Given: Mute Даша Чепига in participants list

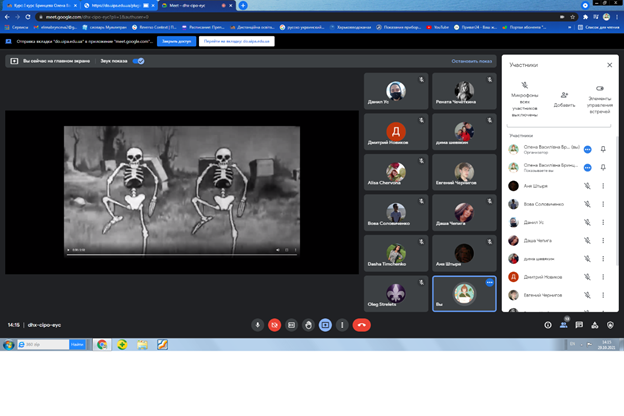Looking at the screenshot, I should tap(587, 240).
